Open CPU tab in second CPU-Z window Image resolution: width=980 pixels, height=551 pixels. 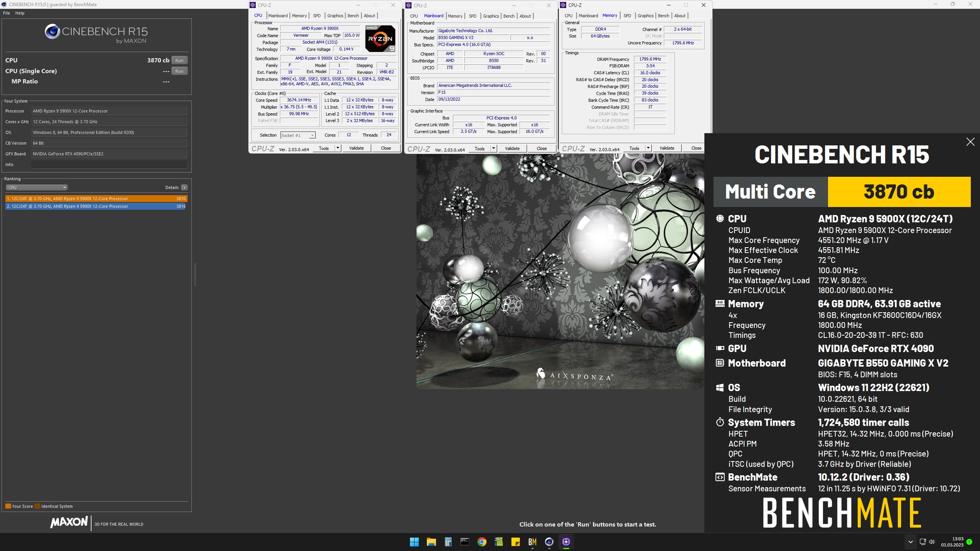414,16
